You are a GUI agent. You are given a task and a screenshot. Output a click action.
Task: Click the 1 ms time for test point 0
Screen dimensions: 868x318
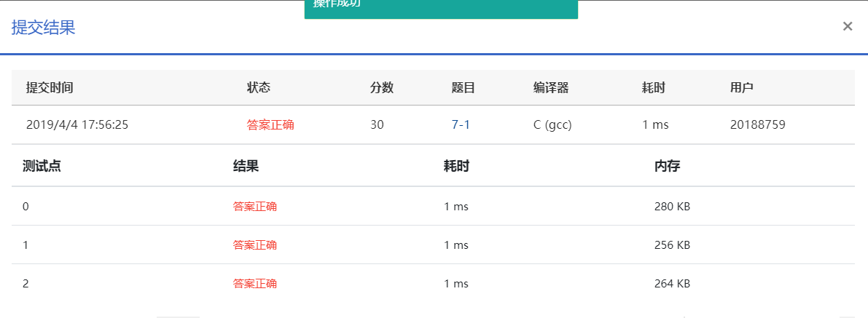click(x=456, y=206)
